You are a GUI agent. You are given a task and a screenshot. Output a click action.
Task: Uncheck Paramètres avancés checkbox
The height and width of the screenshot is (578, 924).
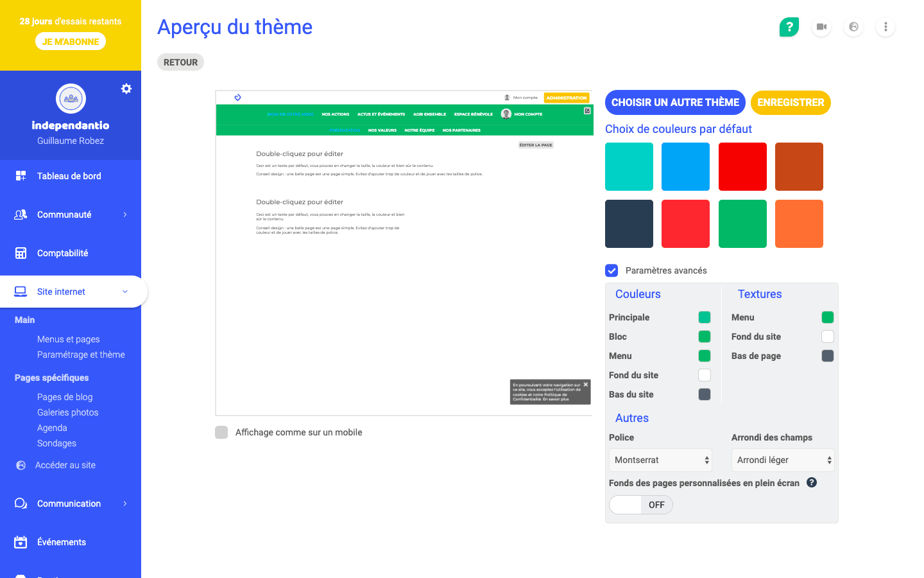(612, 270)
